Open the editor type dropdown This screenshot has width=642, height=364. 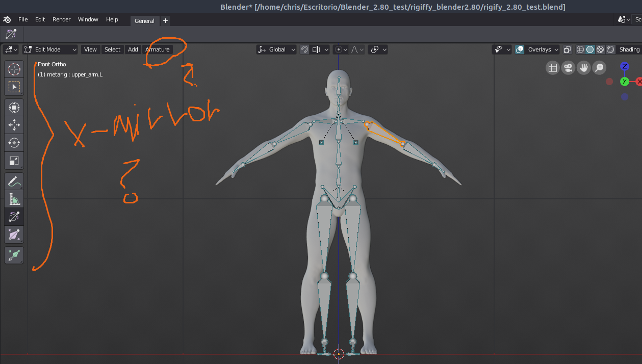[x=11, y=49]
